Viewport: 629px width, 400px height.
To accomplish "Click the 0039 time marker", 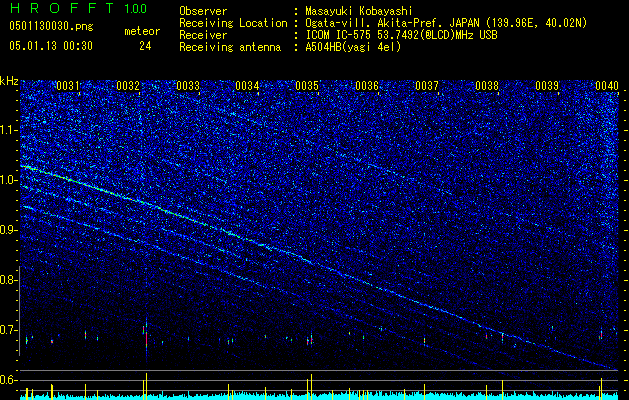I will pyautogui.click(x=547, y=85).
